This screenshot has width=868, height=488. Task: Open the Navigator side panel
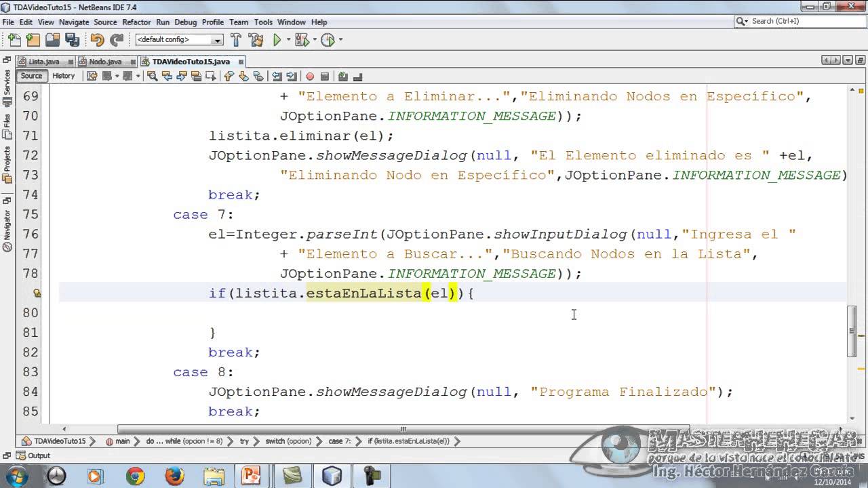[x=7, y=230]
